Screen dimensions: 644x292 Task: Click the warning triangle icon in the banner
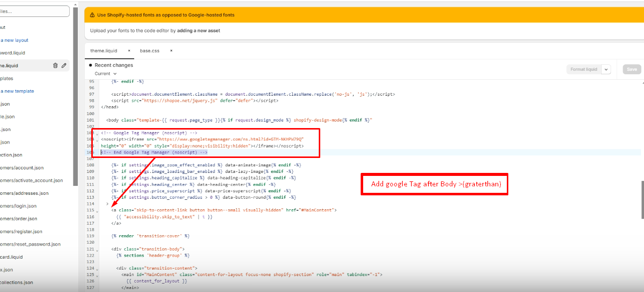point(93,15)
